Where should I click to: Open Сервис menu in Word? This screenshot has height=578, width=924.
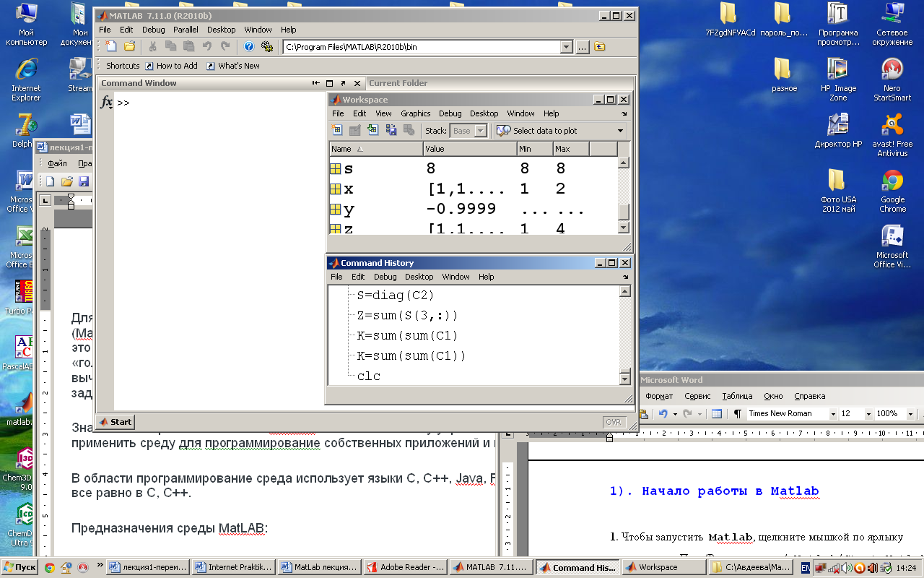pyautogui.click(x=697, y=396)
